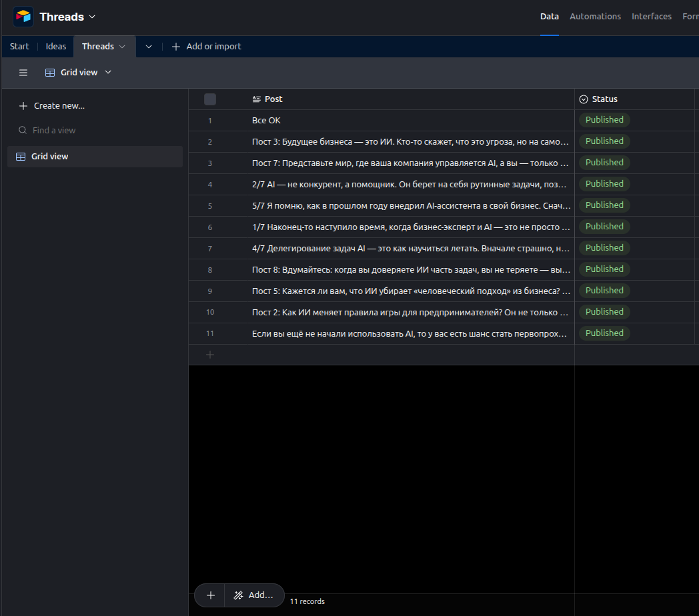The width and height of the screenshot is (699, 616).
Task: Open the Interfaces tab
Action: [651, 17]
